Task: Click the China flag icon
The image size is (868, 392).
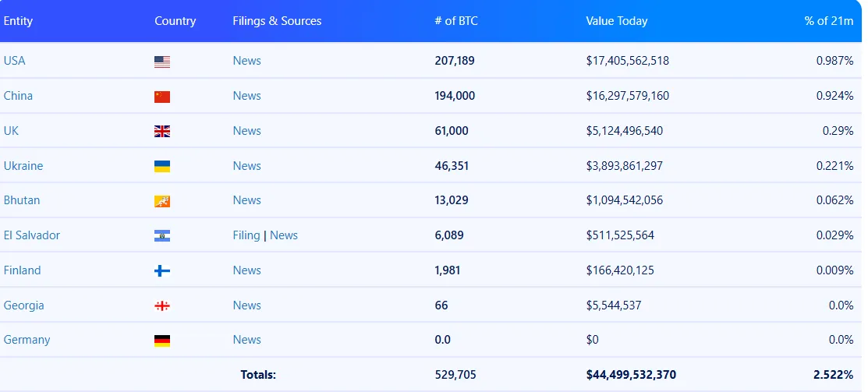Action: pos(162,97)
